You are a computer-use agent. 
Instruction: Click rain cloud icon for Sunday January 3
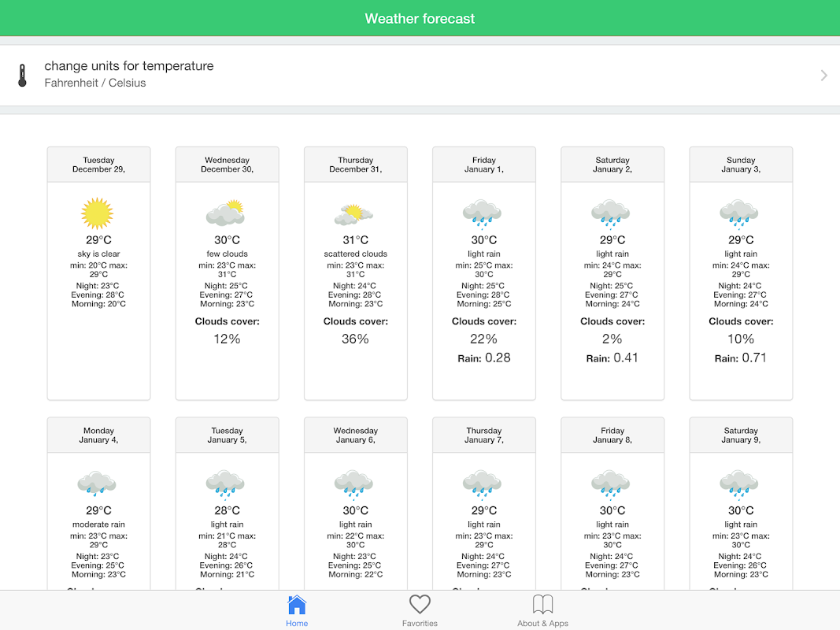739,214
